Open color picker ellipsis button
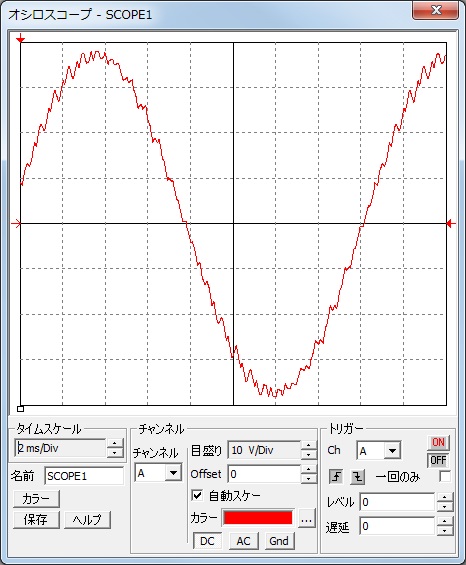The width and height of the screenshot is (466, 565). pos(306,519)
